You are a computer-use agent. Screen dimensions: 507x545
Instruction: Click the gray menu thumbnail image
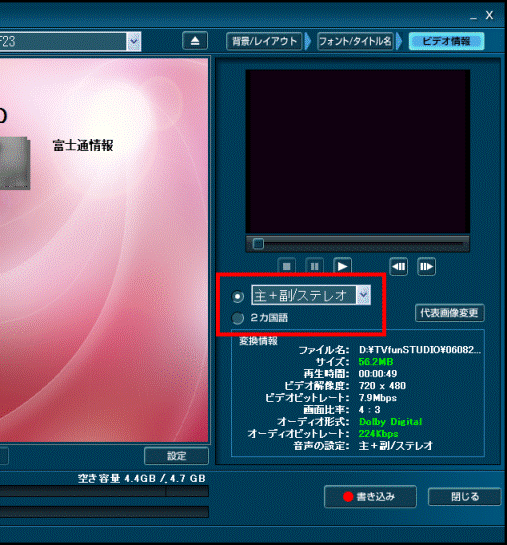click(x=15, y=163)
